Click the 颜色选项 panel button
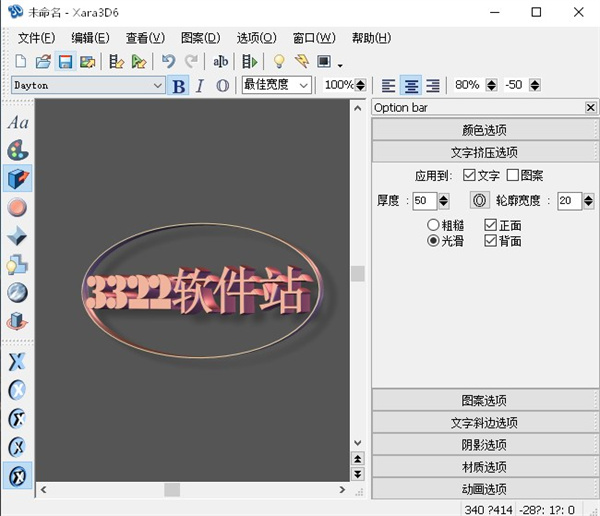This screenshot has width=600, height=516. tap(484, 130)
